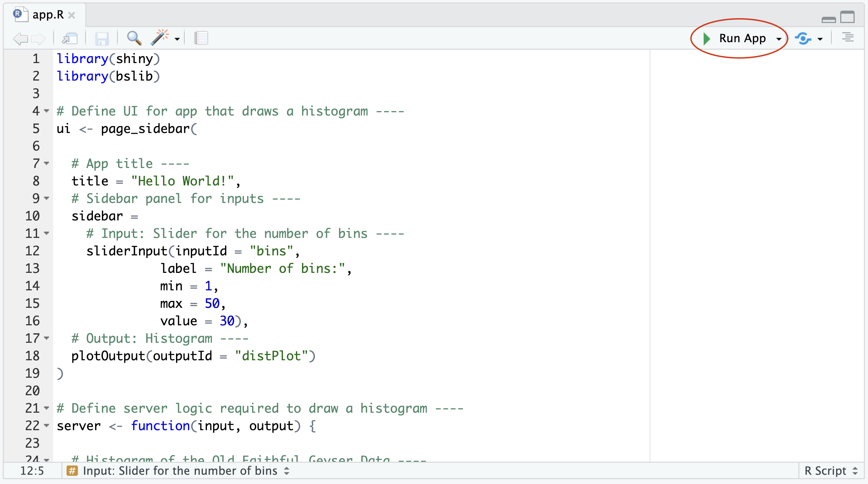
Task: Click the save document icon
Action: (x=102, y=38)
